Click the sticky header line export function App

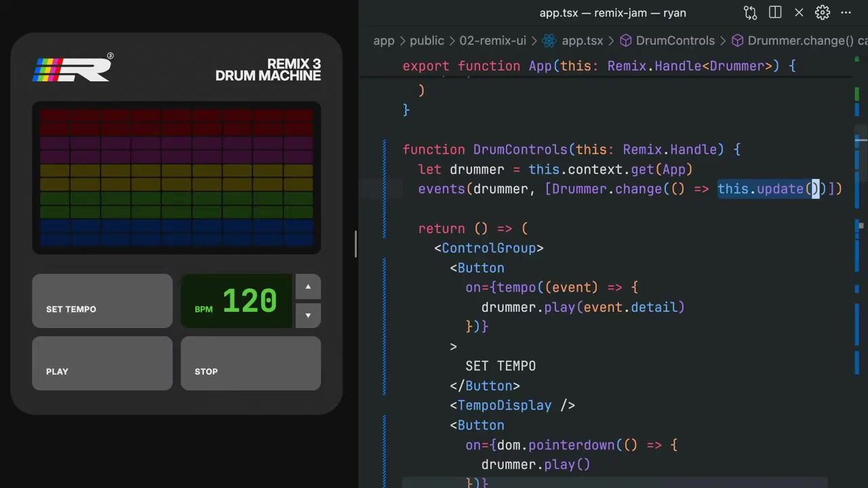point(599,66)
